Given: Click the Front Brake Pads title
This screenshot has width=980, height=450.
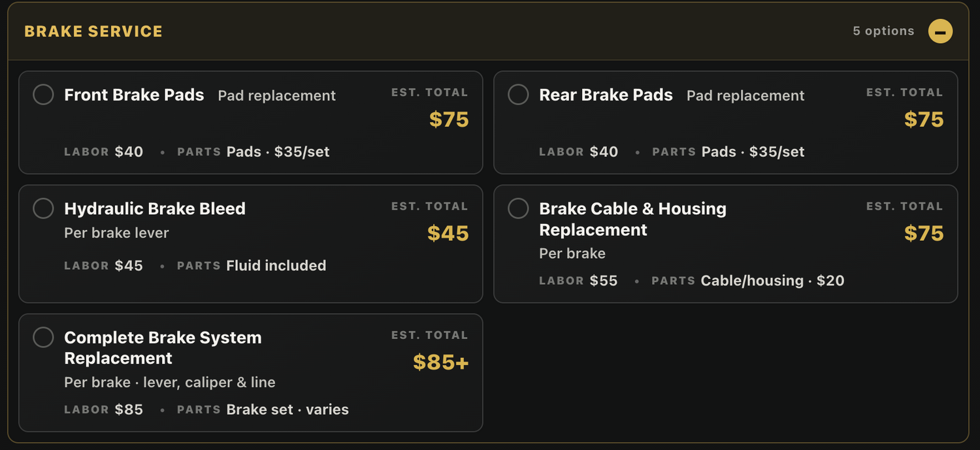Looking at the screenshot, I should pos(134,95).
